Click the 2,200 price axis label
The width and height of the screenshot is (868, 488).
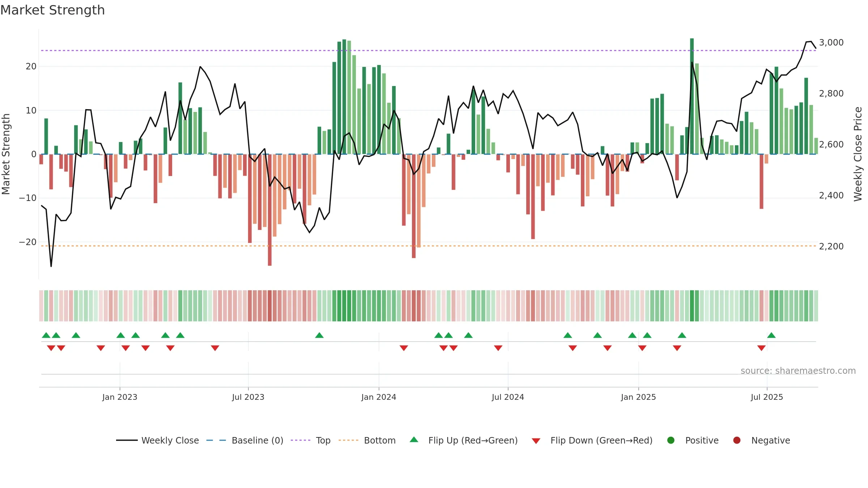pyautogui.click(x=831, y=247)
